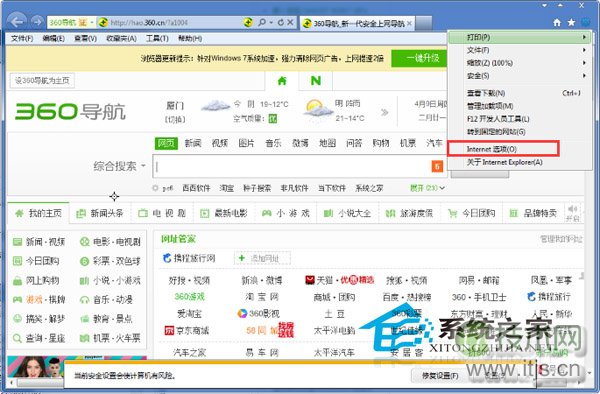
Task: Click the browser Back arrow button
Action: click(18, 22)
